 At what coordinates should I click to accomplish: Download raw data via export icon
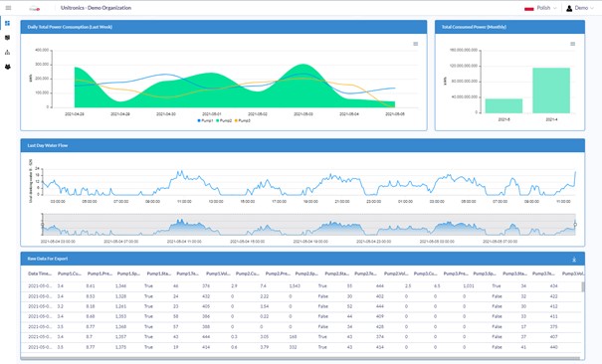(x=574, y=260)
